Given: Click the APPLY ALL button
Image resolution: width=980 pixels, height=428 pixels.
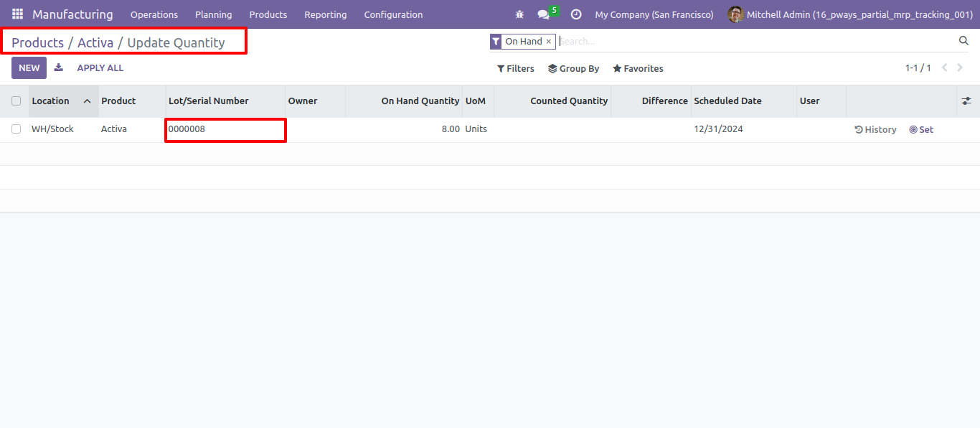Looking at the screenshot, I should (100, 68).
